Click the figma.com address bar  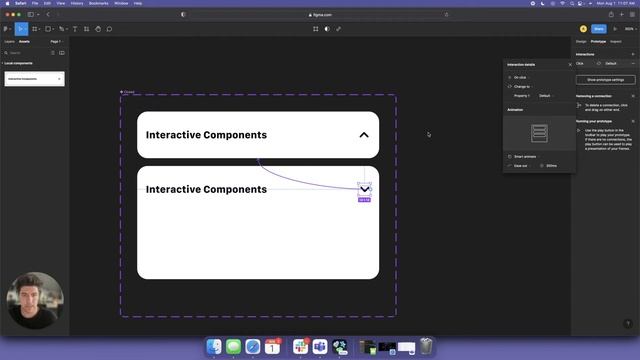pyautogui.click(x=320, y=15)
